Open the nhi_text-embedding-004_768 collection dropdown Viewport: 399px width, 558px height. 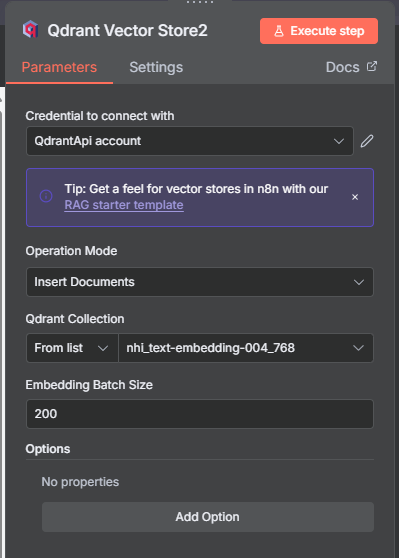[246, 348]
